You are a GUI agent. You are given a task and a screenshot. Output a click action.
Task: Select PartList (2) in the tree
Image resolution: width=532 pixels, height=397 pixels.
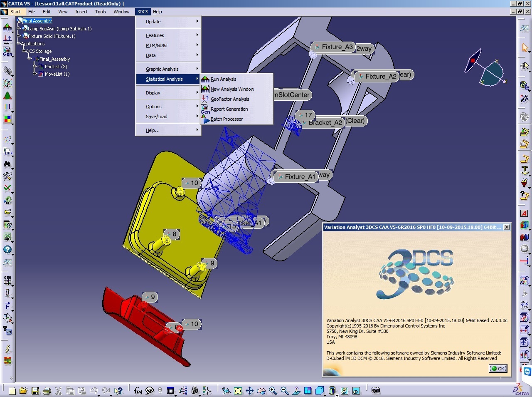pyautogui.click(x=56, y=67)
